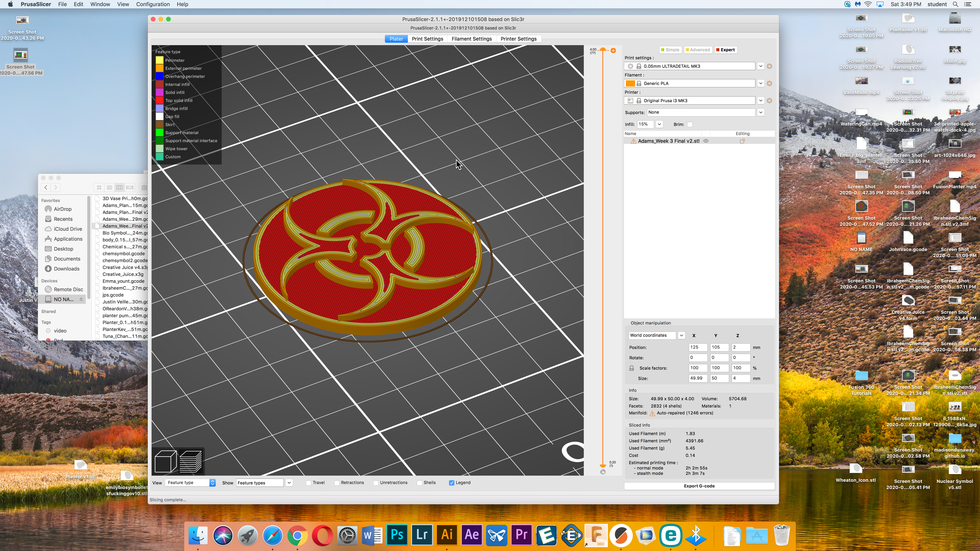Expand the Print settings preset dropdown
The image size is (980, 551).
pos(760,66)
